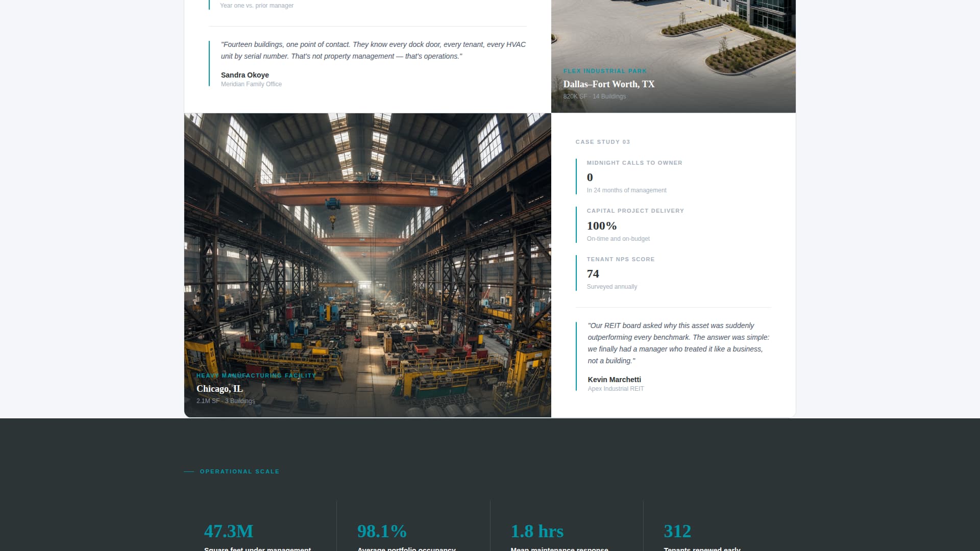The width and height of the screenshot is (980, 551).
Task: Open Case Study 03 heading
Action: (602, 142)
